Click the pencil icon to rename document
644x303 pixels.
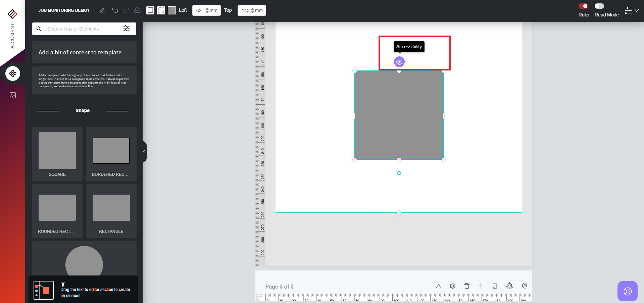pos(102,10)
